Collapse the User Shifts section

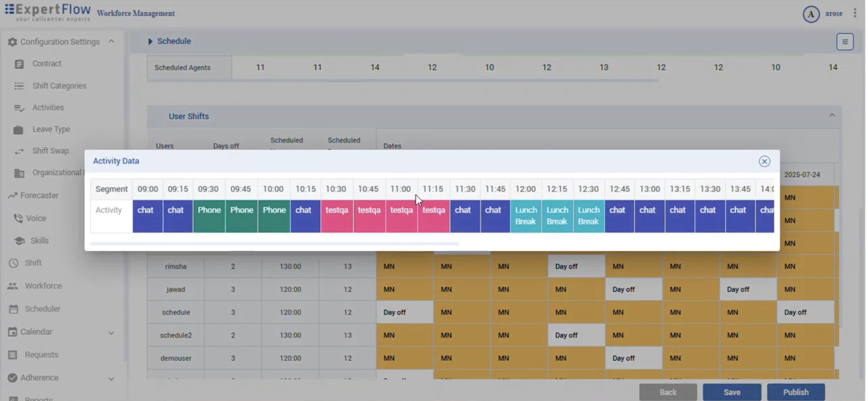click(832, 115)
